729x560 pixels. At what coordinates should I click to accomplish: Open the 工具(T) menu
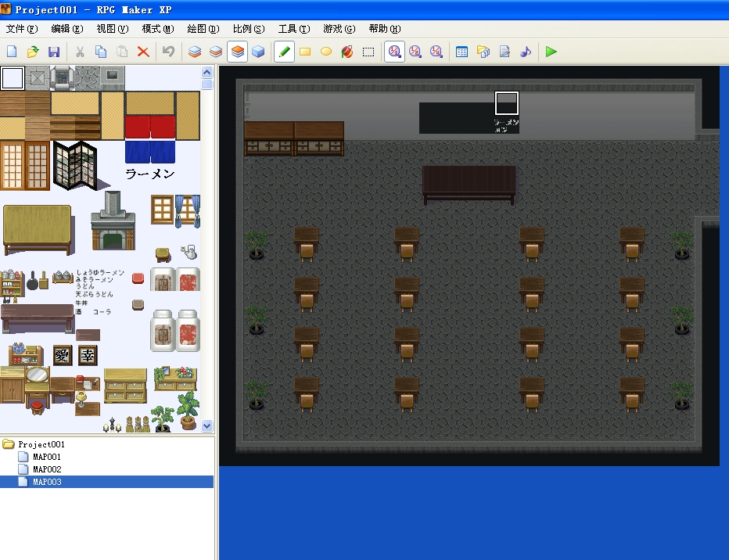pyautogui.click(x=294, y=29)
